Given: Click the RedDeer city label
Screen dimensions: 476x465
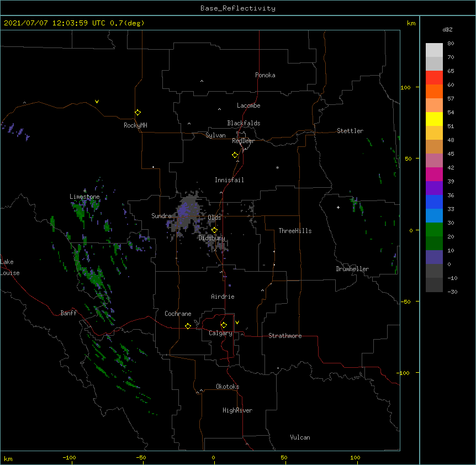Looking at the screenshot, I should (243, 141).
